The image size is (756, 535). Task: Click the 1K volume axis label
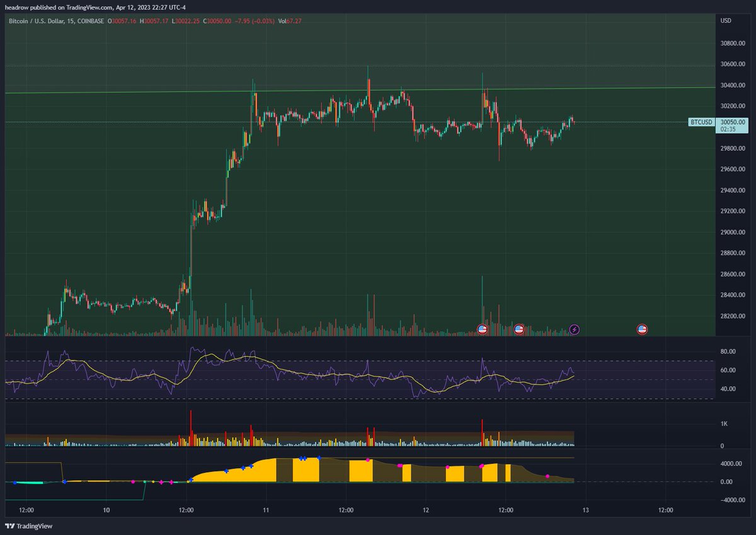(x=725, y=424)
